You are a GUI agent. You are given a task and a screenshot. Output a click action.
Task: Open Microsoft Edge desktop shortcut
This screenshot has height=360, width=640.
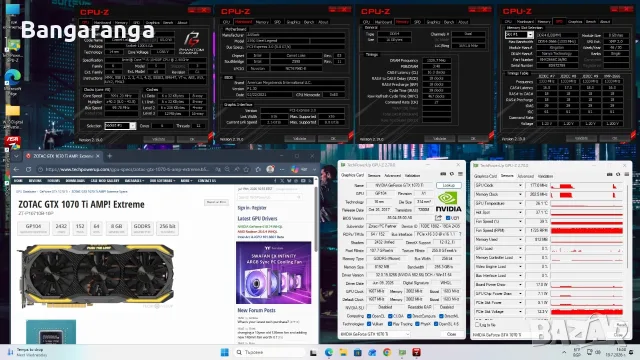tap(13, 82)
